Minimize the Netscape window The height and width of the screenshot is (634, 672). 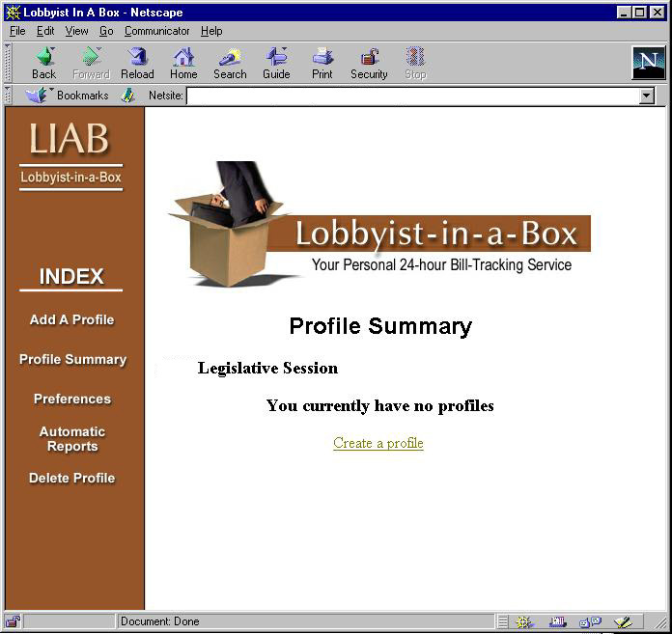click(x=624, y=13)
